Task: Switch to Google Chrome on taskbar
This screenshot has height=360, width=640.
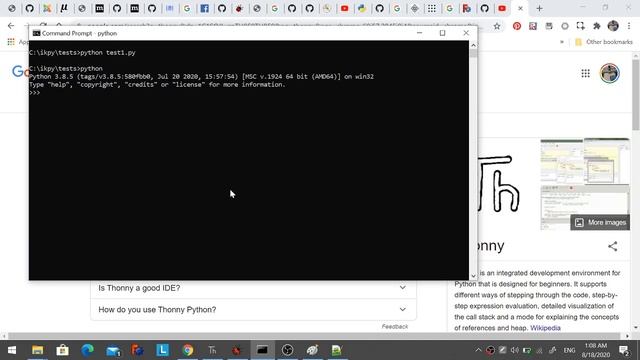Action: pos(188,350)
